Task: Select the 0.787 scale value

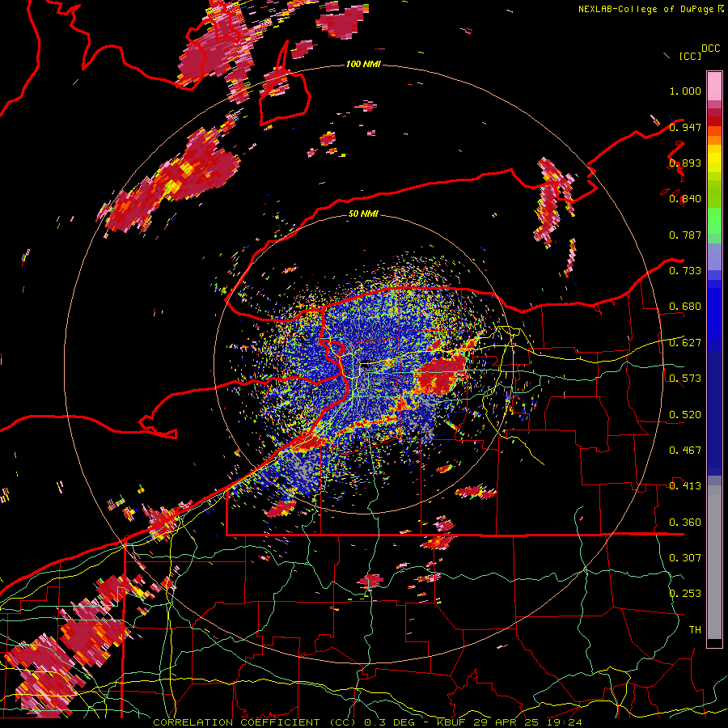Action: (x=685, y=235)
